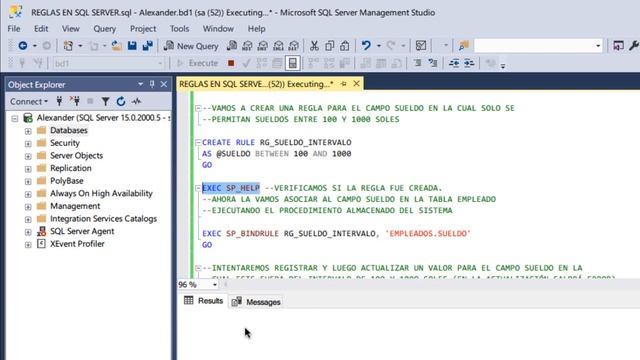The width and height of the screenshot is (640, 360).
Task: Open the Query menu
Action: (104, 29)
